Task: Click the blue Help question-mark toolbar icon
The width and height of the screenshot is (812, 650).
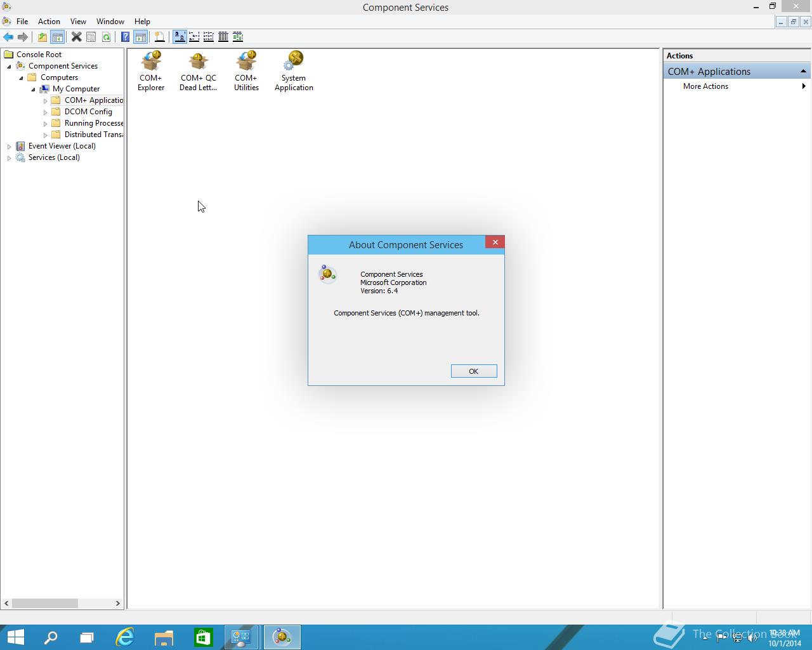Action: coord(126,37)
